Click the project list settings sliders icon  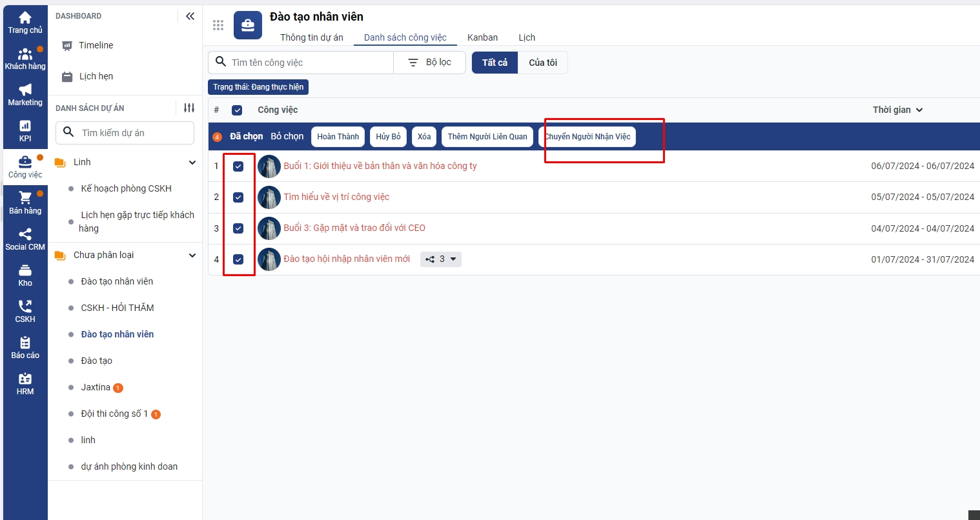coord(189,108)
